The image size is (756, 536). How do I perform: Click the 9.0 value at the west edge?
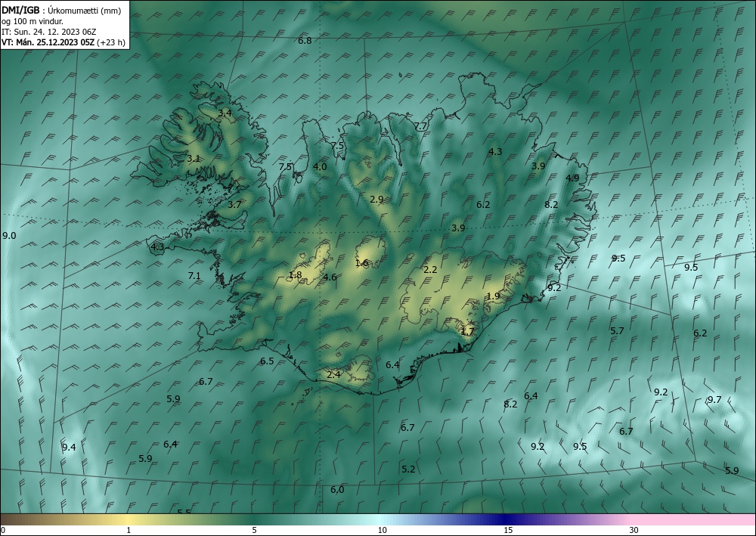[9, 236]
